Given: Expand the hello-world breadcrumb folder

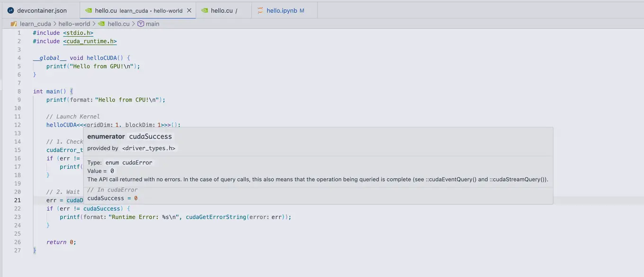Looking at the screenshot, I should [x=74, y=24].
